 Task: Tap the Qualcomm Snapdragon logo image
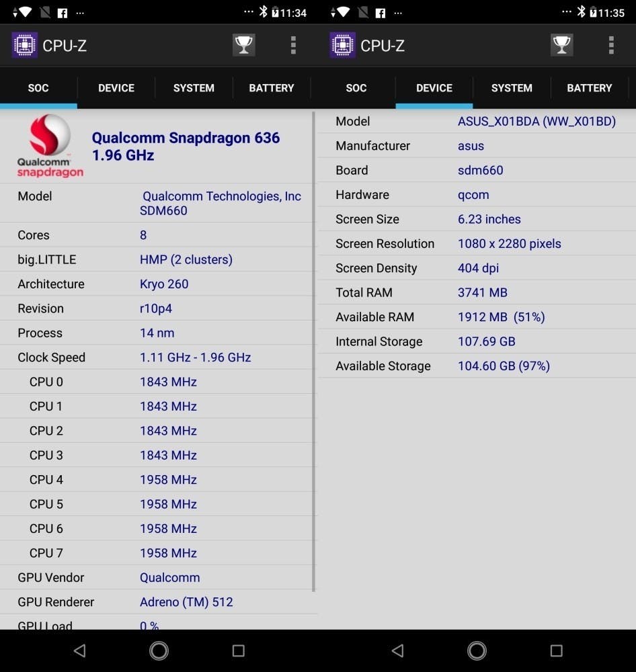[x=50, y=146]
